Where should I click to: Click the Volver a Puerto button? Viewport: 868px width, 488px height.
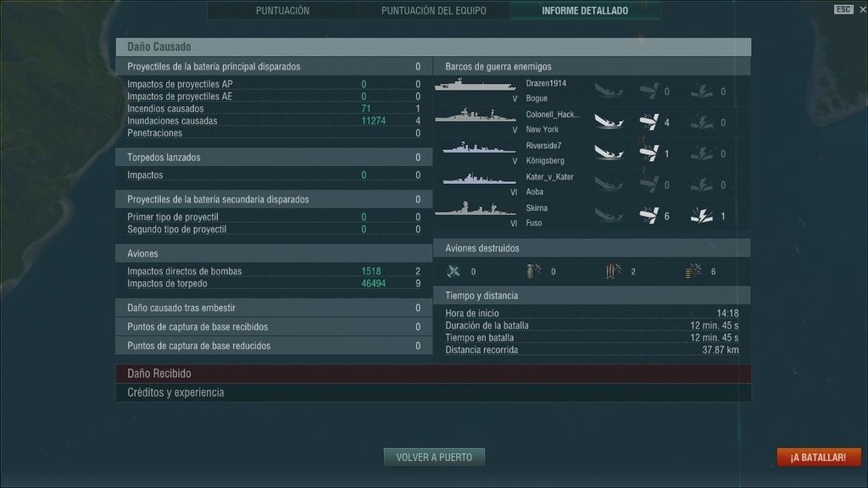pos(433,456)
